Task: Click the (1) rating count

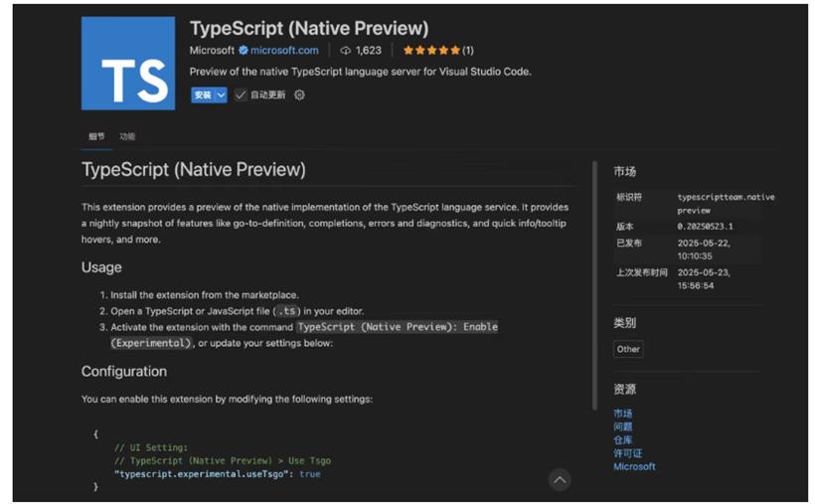Action: point(468,51)
